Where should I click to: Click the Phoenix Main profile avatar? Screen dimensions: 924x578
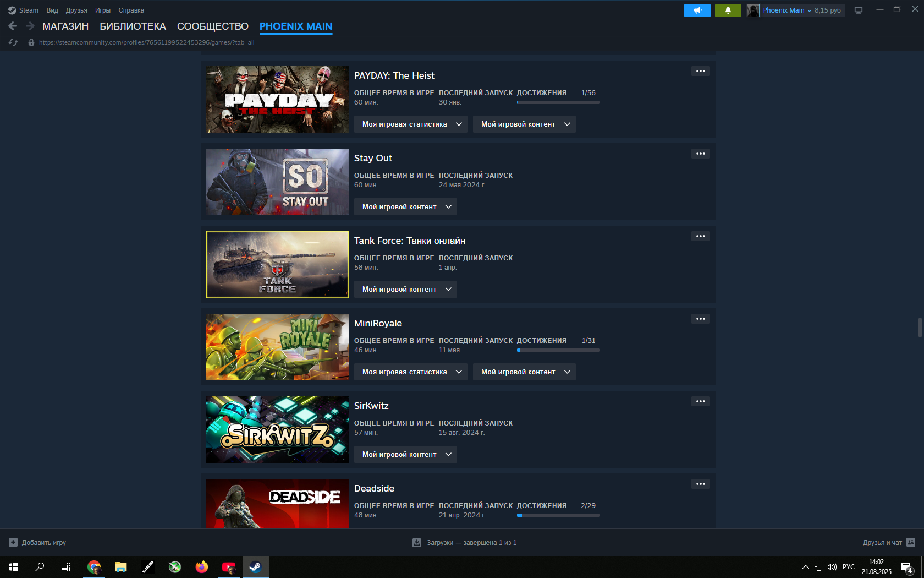click(x=753, y=10)
